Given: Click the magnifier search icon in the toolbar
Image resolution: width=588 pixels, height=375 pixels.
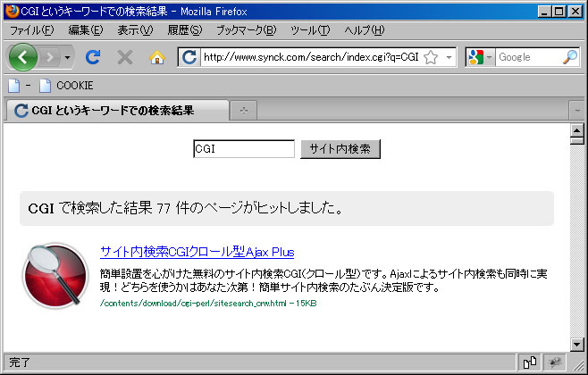Looking at the screenshot, I should [570, 57].
